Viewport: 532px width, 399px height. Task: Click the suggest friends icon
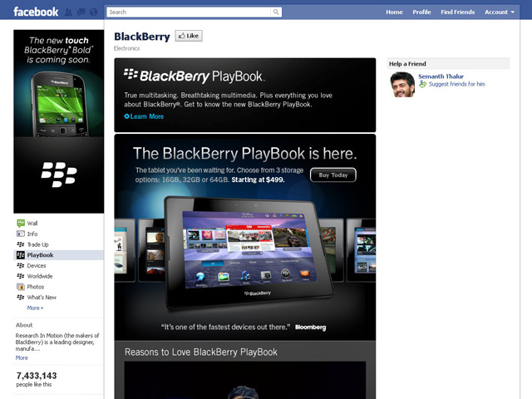click(423, 84)
